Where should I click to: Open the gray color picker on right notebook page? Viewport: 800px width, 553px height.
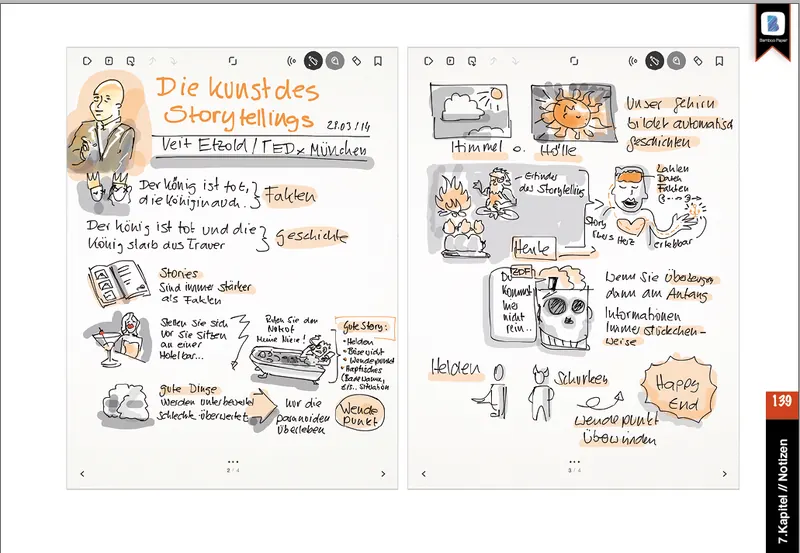[676, 61]
